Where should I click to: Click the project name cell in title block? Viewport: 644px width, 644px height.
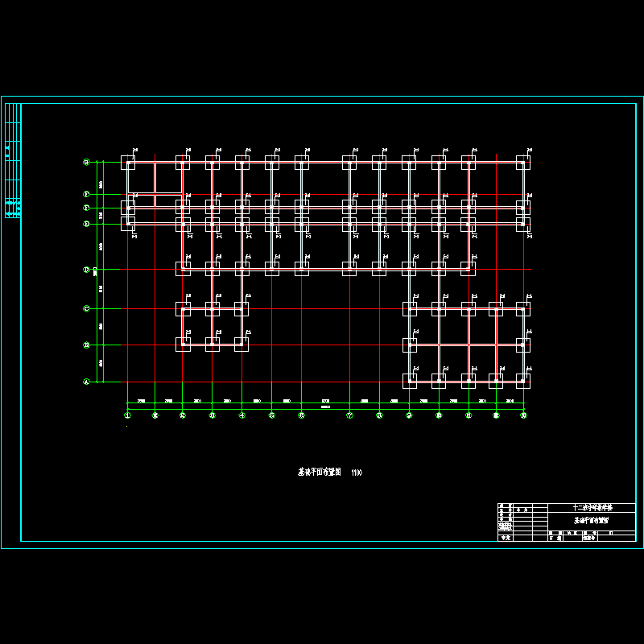[592, 509]
